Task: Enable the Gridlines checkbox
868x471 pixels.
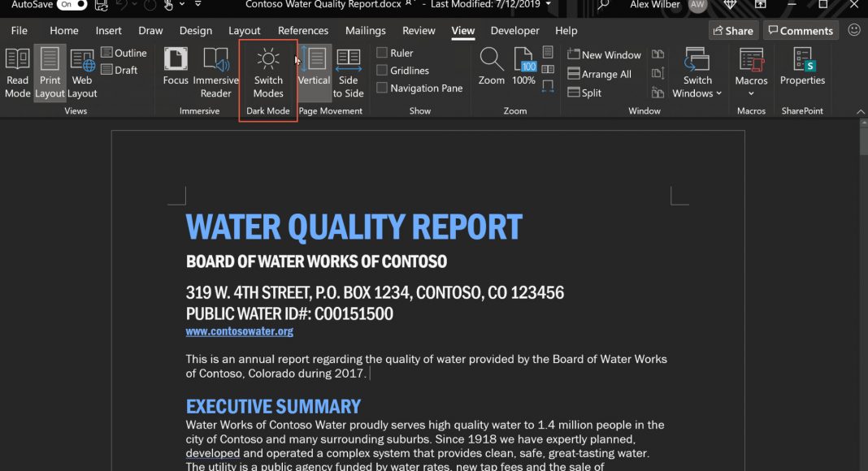Action: [x=381, y=70]
